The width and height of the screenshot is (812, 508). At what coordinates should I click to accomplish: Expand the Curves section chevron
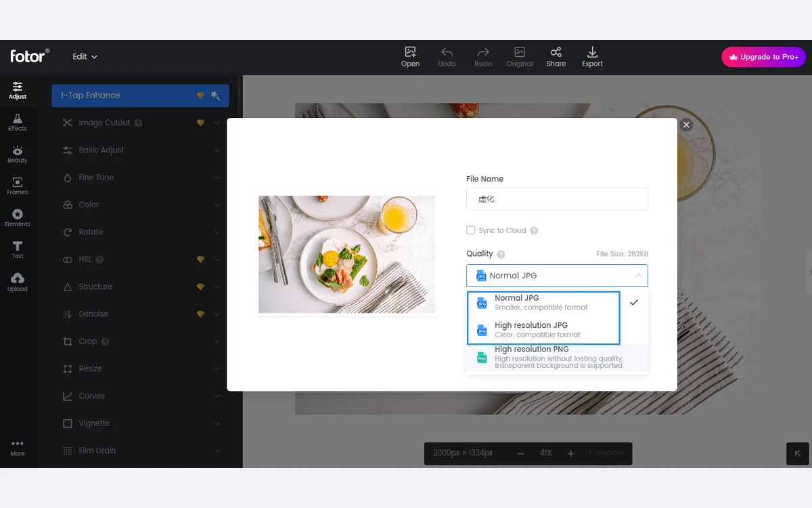tap(217, 396)
